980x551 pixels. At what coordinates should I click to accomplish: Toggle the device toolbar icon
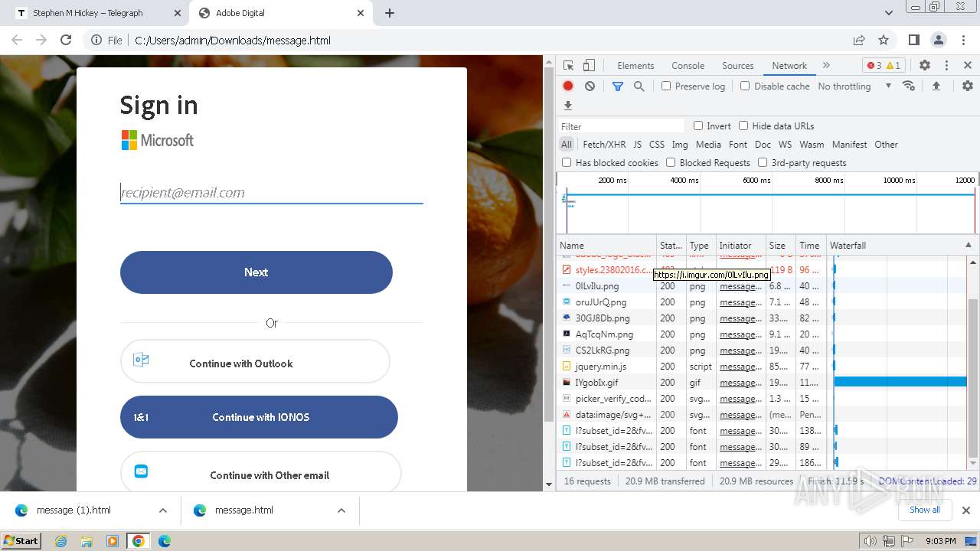pos(589,66)
